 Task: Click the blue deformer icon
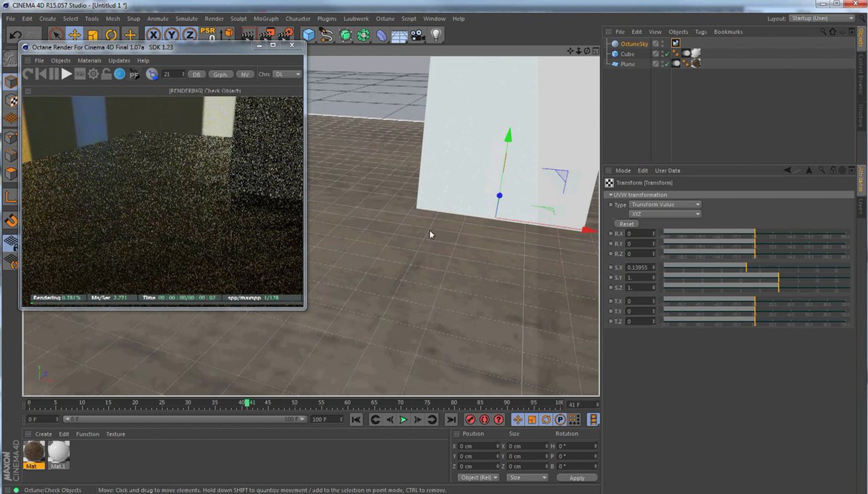click(382, 35)
